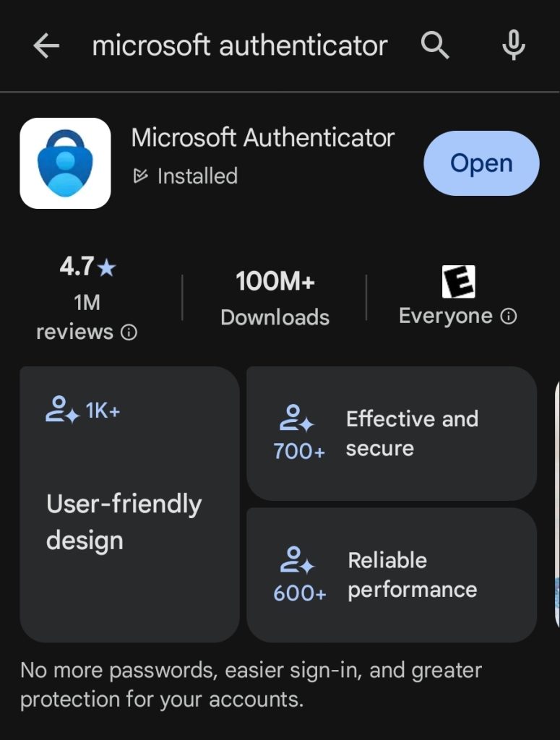Tap the search field text

pos(240,46)
